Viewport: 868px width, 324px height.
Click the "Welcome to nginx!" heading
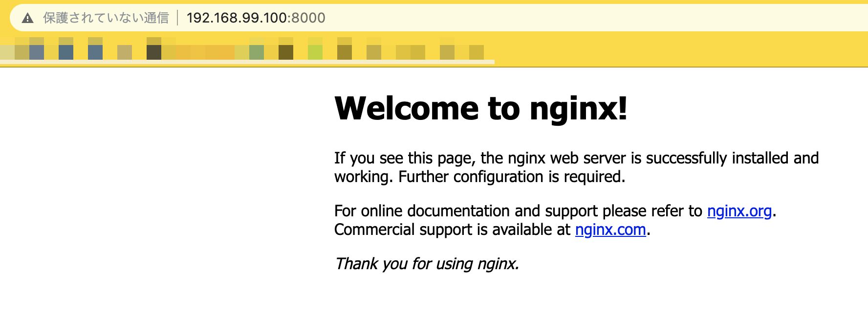point(481,108)
